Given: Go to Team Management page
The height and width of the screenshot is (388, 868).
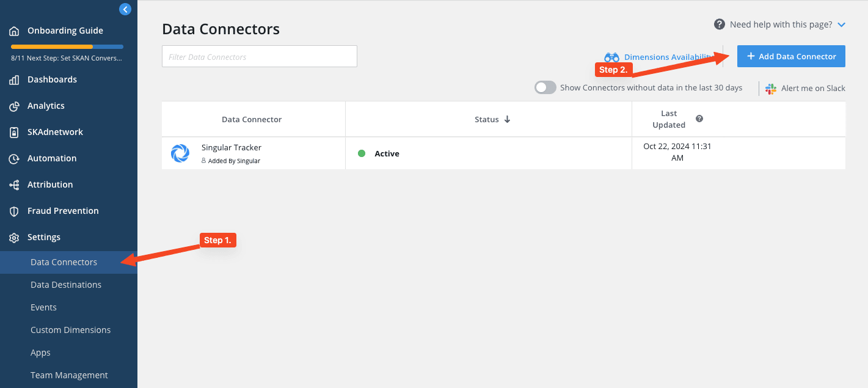Looking at the screenshot, I should [69, 375].
